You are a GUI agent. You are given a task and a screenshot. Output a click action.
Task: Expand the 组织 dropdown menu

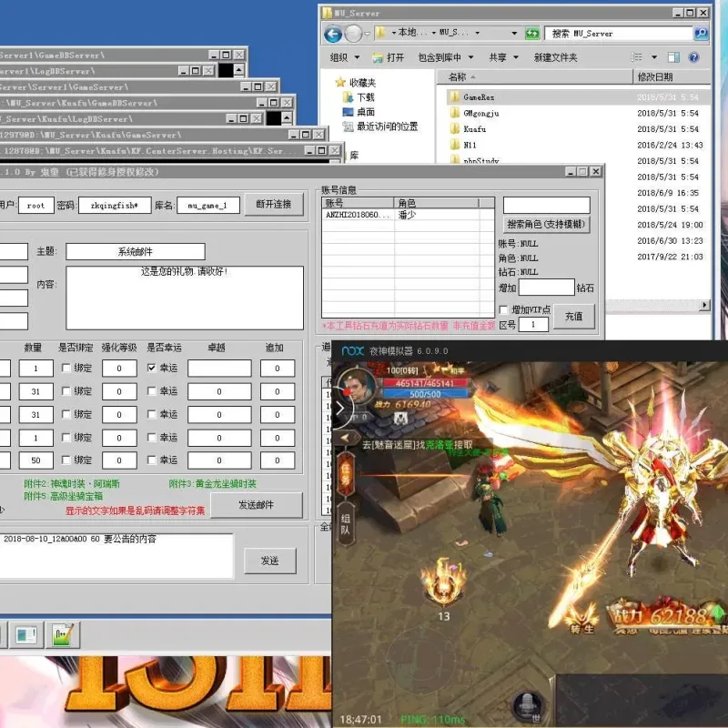point(345,57)
